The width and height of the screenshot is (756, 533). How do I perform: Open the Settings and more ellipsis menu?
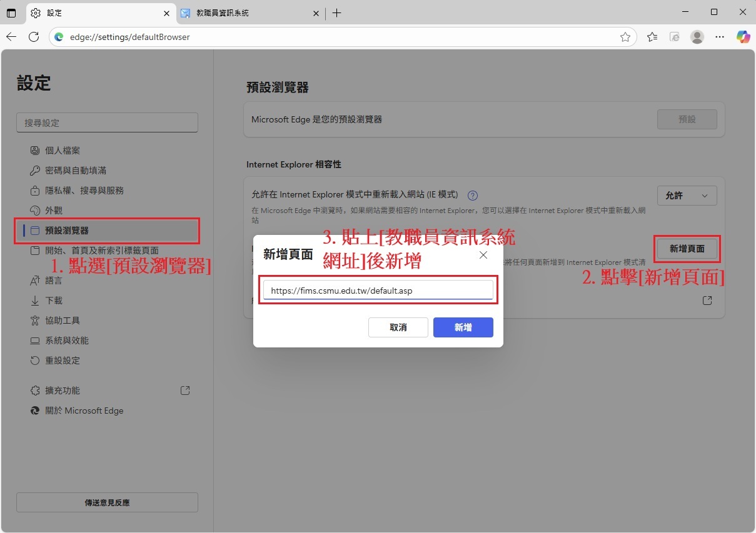[720, 37]
